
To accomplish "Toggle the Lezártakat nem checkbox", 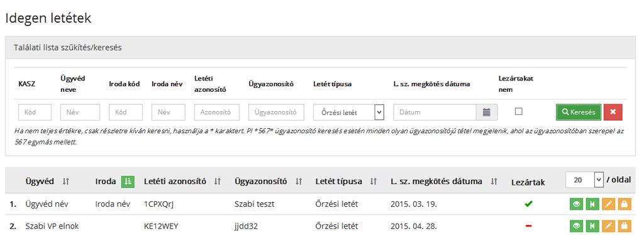I will point(519,112).
